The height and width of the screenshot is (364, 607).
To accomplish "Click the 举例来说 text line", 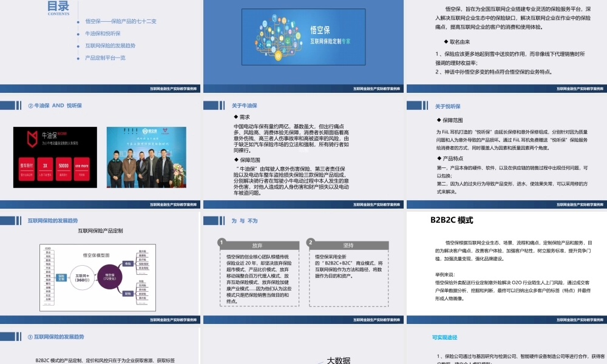I will 445,274.
